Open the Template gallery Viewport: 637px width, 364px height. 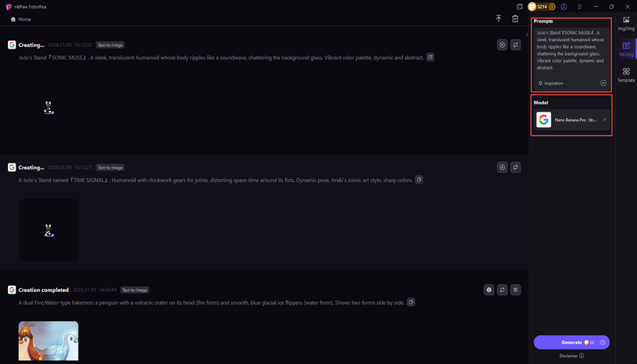click(x=626, y=74)
